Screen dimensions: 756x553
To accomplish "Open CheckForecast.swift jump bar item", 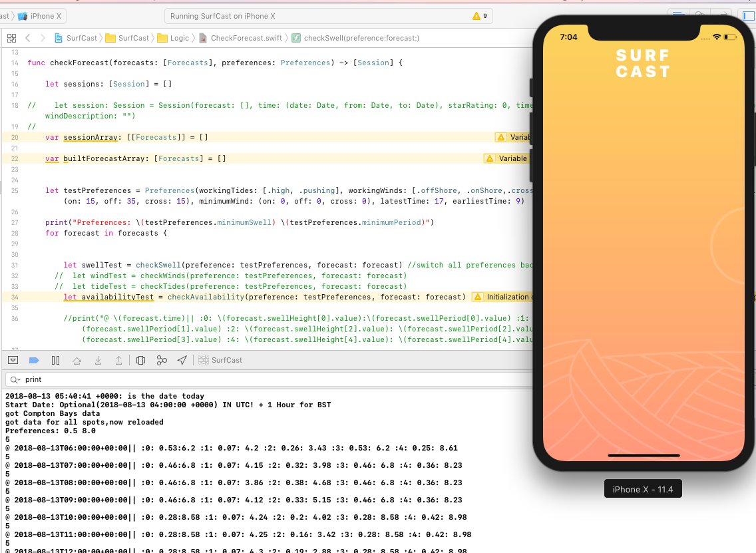I will (x=241, y=38).
